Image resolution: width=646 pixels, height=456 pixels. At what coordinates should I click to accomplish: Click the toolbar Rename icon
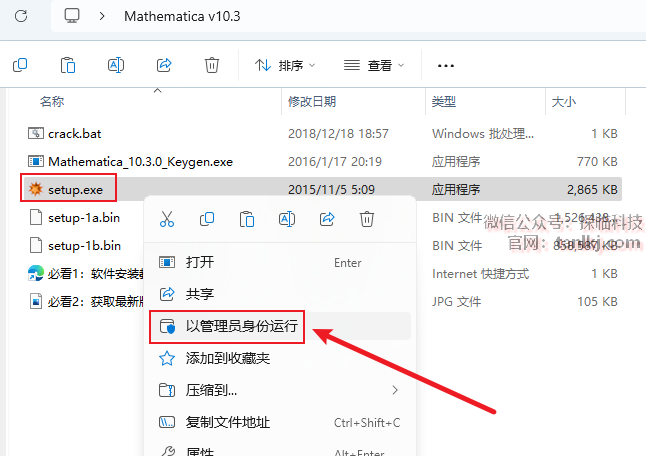(x=116, y=65)
